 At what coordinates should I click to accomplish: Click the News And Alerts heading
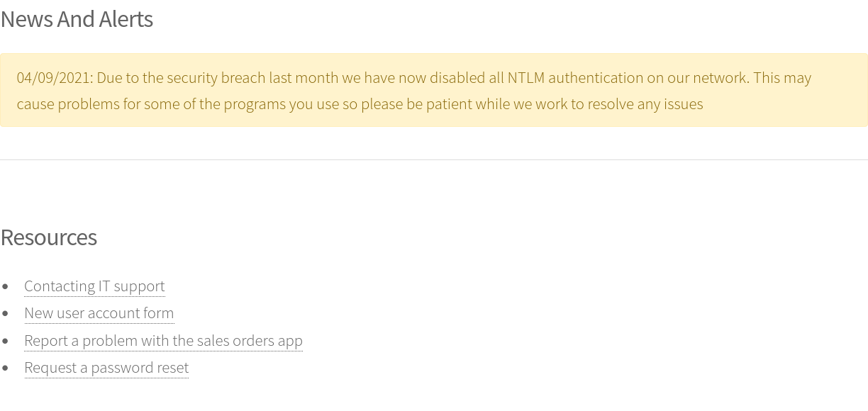(77, 19)
